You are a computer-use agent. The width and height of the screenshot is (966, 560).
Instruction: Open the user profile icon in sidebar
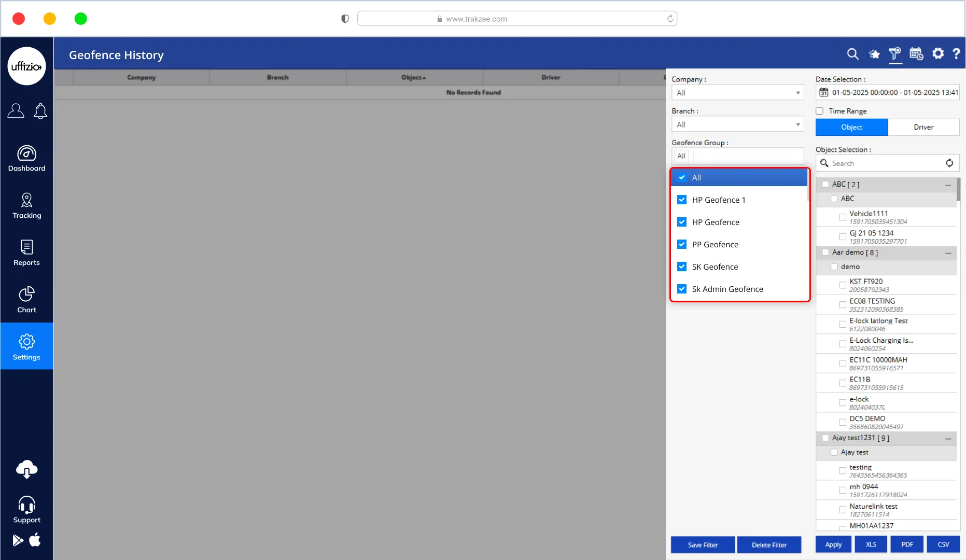pyautogui.click(x=16, y=111)
